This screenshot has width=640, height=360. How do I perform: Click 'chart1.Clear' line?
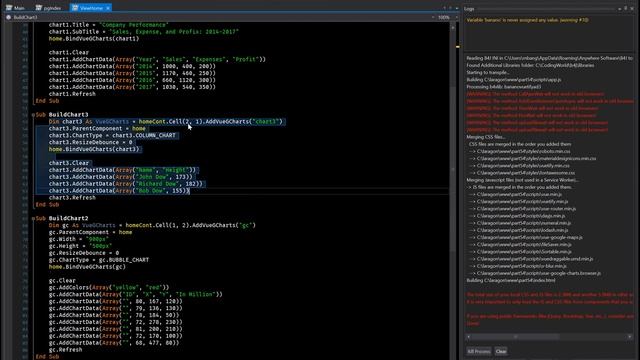pyautogui.click(x=69, y=53)
